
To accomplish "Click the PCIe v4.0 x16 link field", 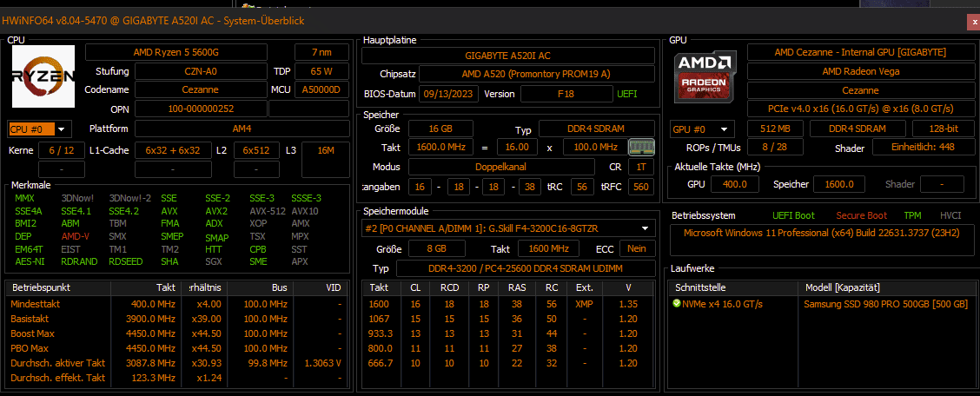I will pyautogui.click(x=859, y=109).
